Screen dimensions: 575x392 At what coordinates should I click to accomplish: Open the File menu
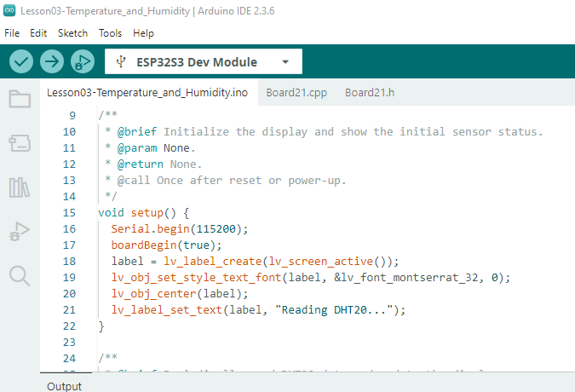12,33
